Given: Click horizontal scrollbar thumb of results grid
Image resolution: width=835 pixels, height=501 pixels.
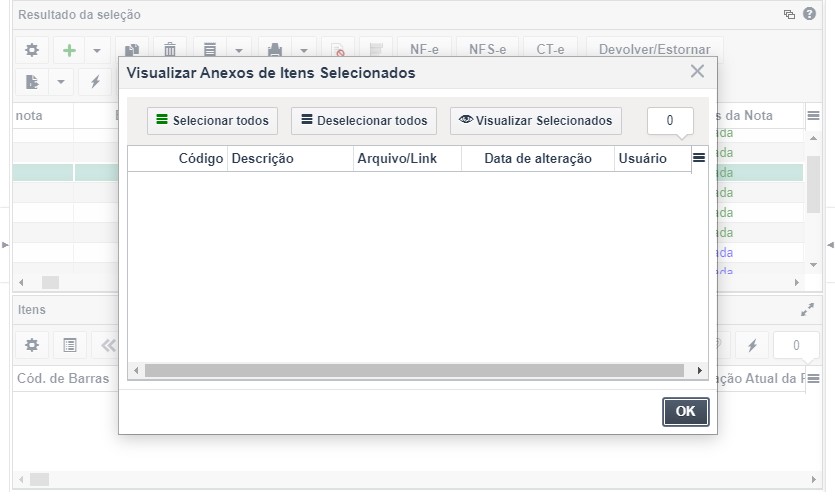Looking at the screenshot, I should click(x=51, y=282).
